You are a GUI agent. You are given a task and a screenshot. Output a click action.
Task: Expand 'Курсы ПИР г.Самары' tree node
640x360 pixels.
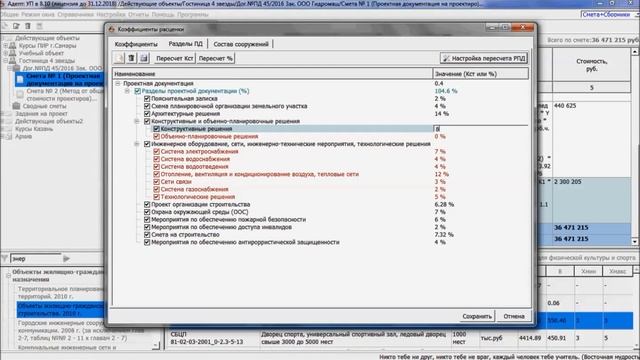coord(6,46)
